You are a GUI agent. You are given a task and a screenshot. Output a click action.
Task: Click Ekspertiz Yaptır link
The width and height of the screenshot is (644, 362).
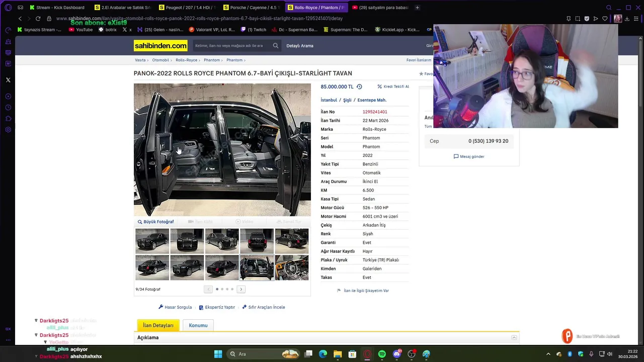[217, 307]
